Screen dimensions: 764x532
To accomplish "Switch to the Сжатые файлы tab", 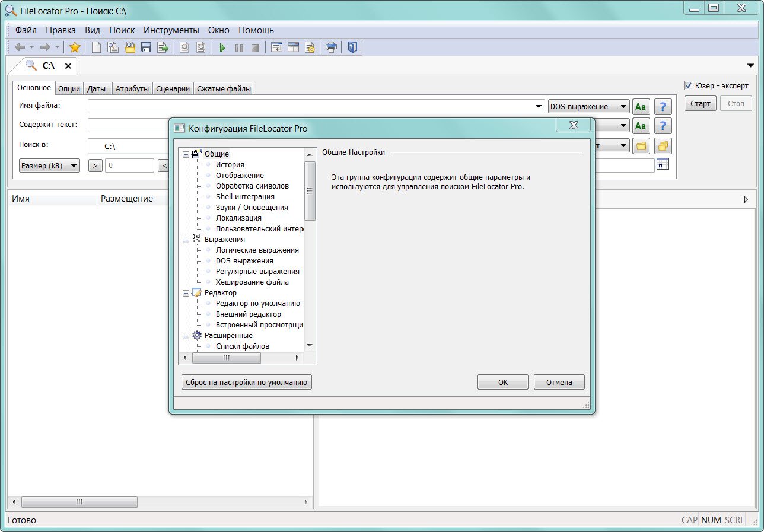I will click(x=224, y=88).
